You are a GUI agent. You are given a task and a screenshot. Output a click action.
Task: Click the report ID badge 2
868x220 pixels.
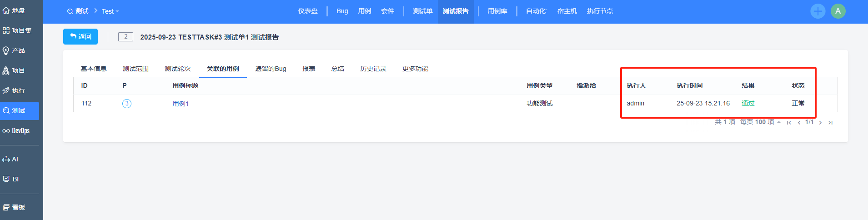[x=126, y=37]
